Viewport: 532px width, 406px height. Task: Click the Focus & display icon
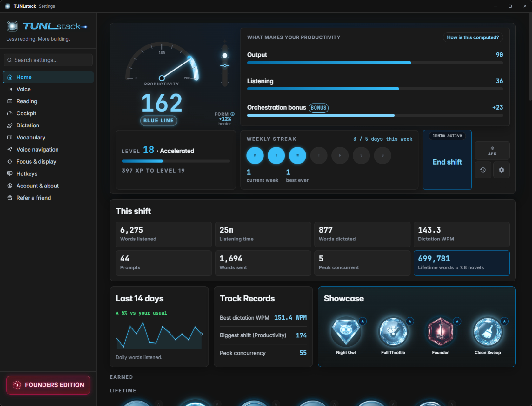click(x=10, y=162)
